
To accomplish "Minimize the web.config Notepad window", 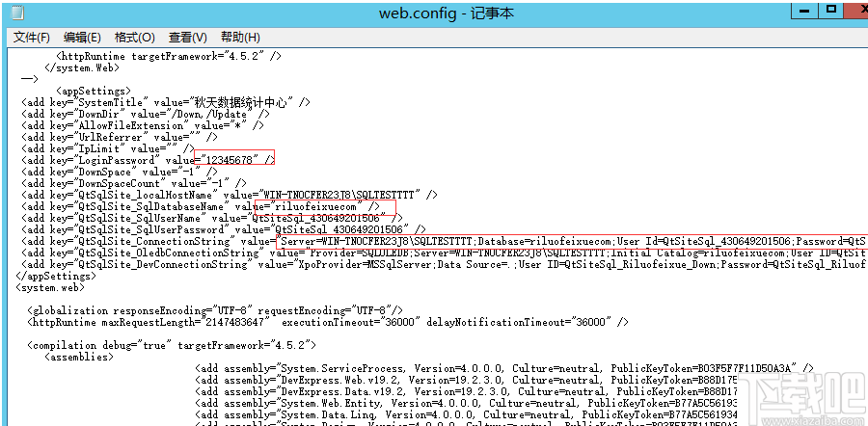I will tap(806, 10).
